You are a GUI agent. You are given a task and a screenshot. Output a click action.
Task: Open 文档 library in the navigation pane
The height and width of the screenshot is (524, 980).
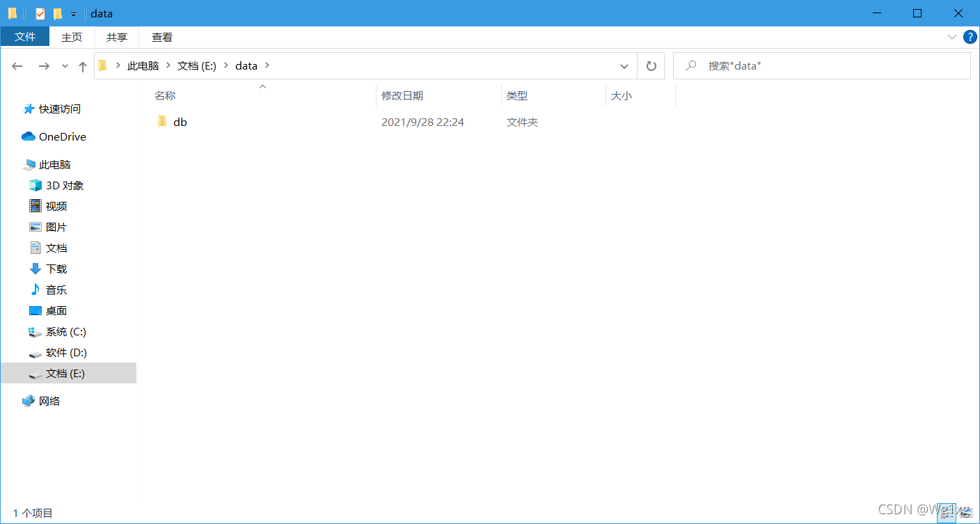[56, 248]
